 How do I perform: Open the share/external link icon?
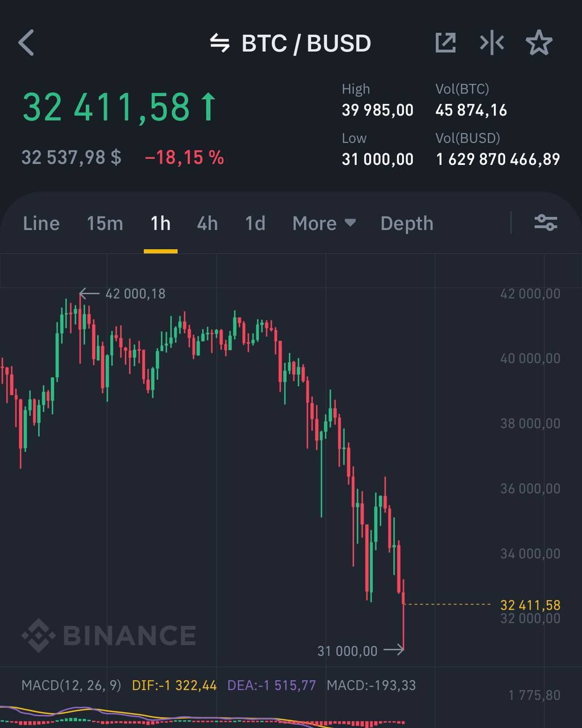445,43
